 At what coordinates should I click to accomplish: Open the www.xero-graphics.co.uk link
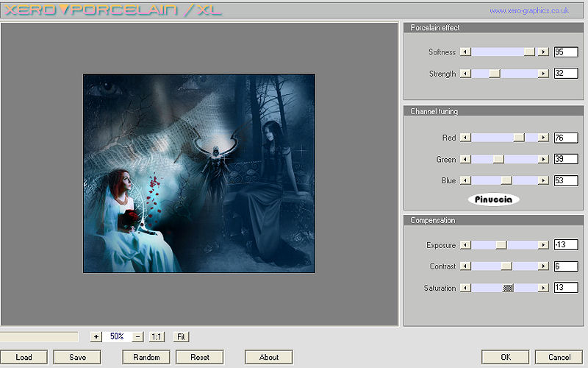(529, 11)
